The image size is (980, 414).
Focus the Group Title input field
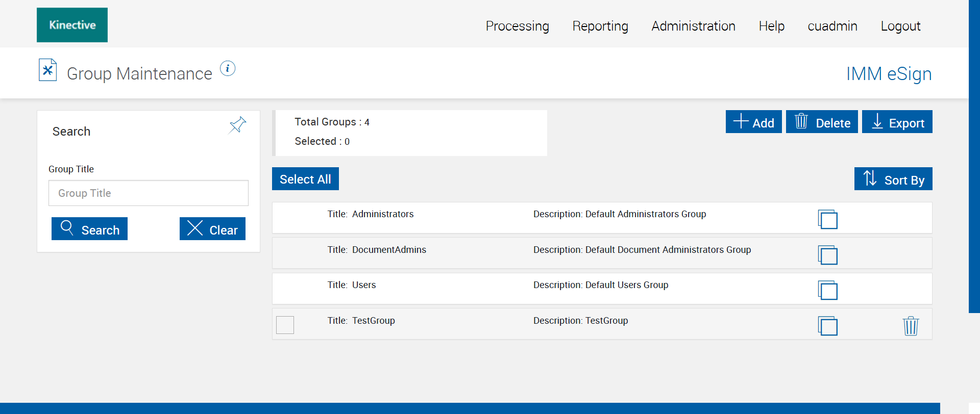pos(149,193)
